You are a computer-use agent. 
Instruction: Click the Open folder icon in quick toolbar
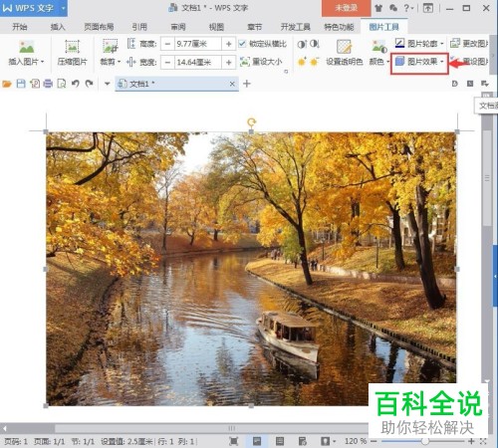click(7, 84)
